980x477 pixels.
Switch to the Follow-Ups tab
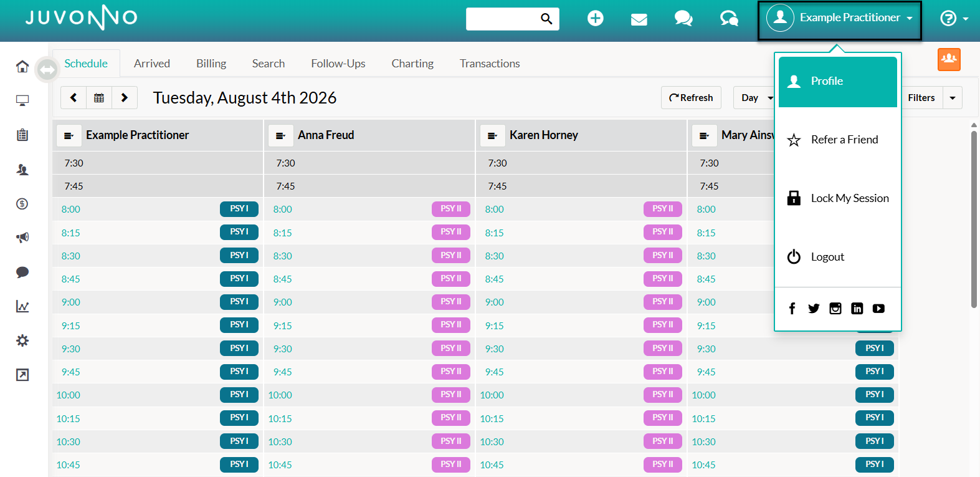tap(338, 64)
